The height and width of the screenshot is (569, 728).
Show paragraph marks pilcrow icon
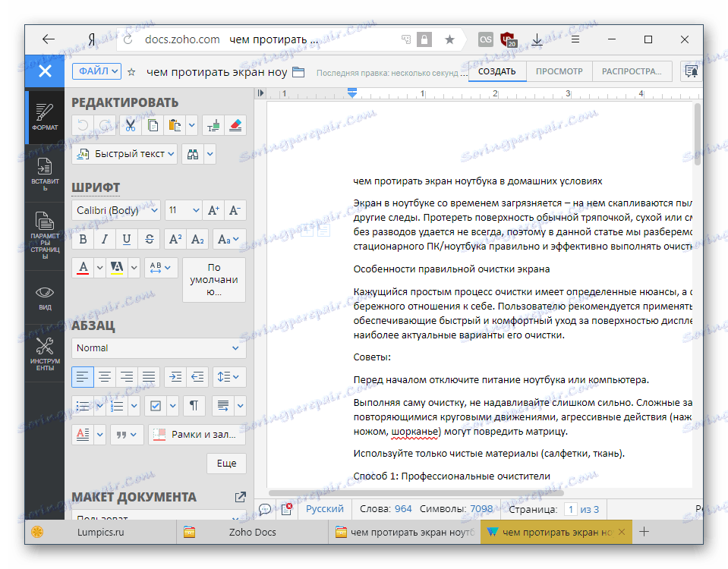point(194,406)
